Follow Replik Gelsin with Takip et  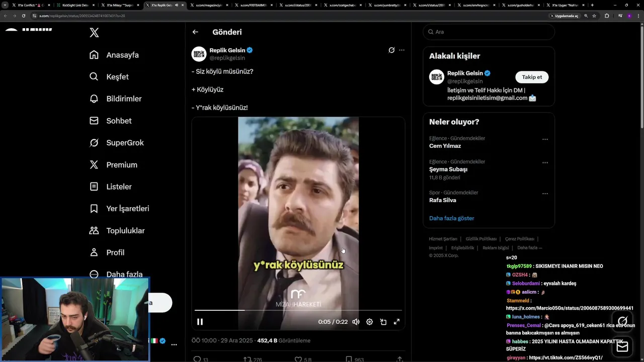[x=532, y=77]
